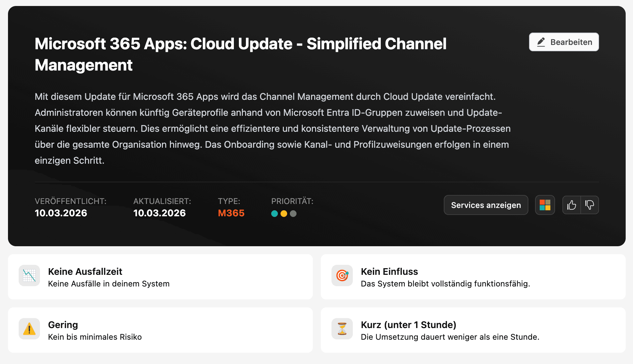Click the title Microsoft 365 Apps: Cloud Update

[x=241, y=54]
